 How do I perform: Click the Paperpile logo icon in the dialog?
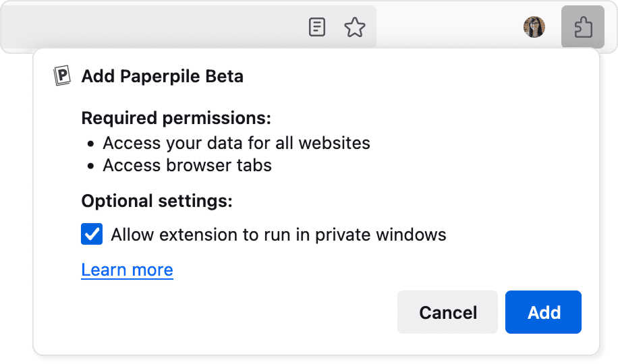62,77
